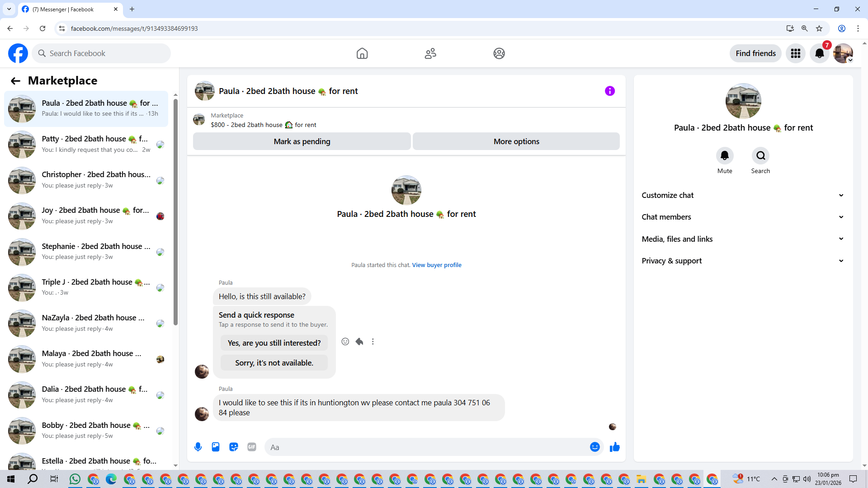Open the Friends tab in top navigation
Viewport: 868px width, 488px height.
[x=430, y=53]
